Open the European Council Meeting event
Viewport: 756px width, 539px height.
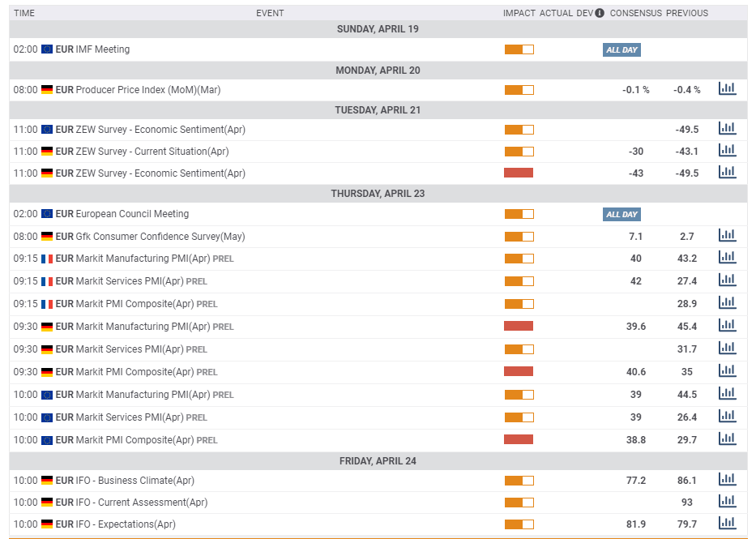click(132, 214)
